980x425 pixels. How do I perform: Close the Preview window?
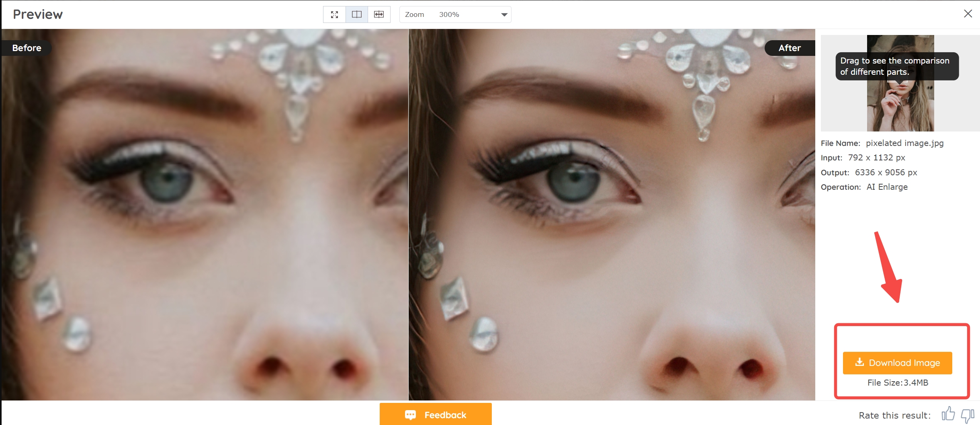(x=968, y=14)
